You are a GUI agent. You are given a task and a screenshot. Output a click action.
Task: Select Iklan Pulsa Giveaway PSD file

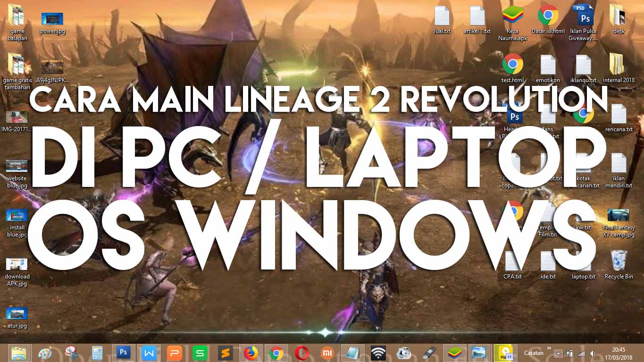[x=583, y=23]
